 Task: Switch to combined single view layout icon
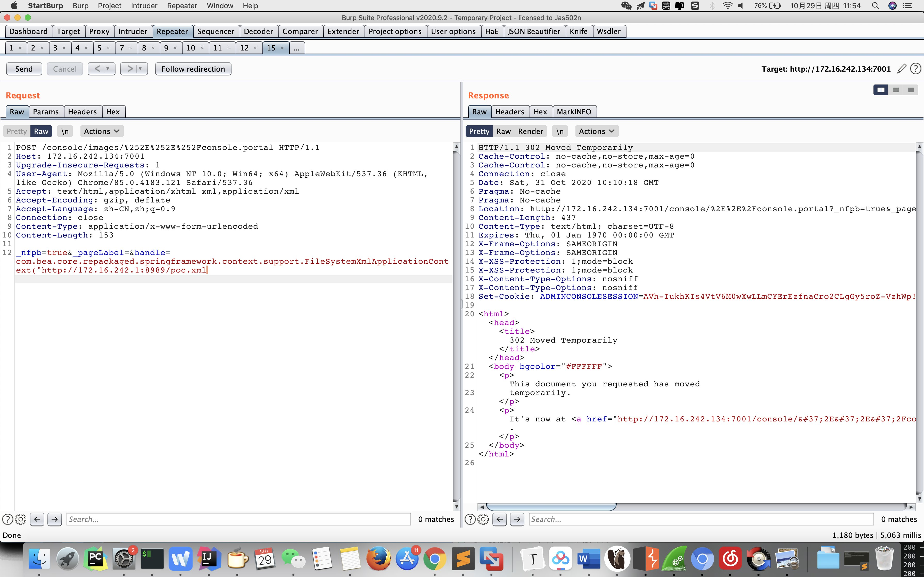click(911, 90)
